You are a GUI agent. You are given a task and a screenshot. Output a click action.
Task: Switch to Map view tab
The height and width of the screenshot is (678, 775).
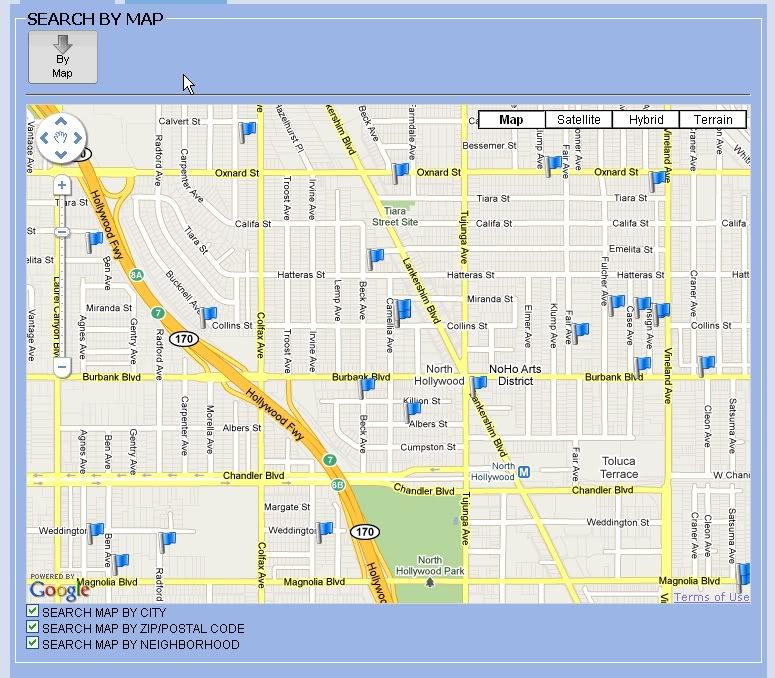coord(512,120)
